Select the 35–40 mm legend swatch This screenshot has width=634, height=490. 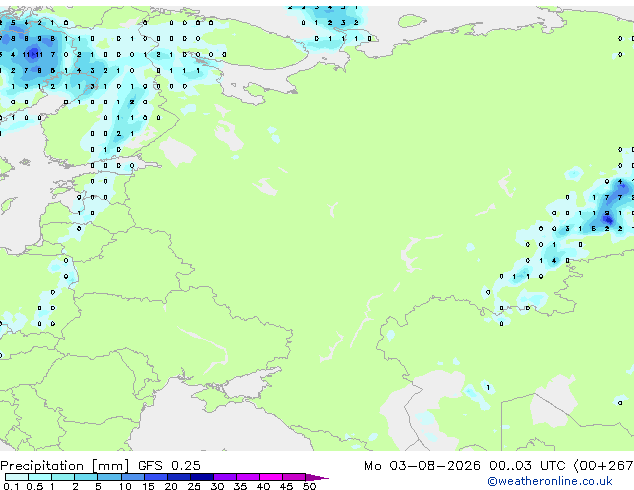point(248,477)
